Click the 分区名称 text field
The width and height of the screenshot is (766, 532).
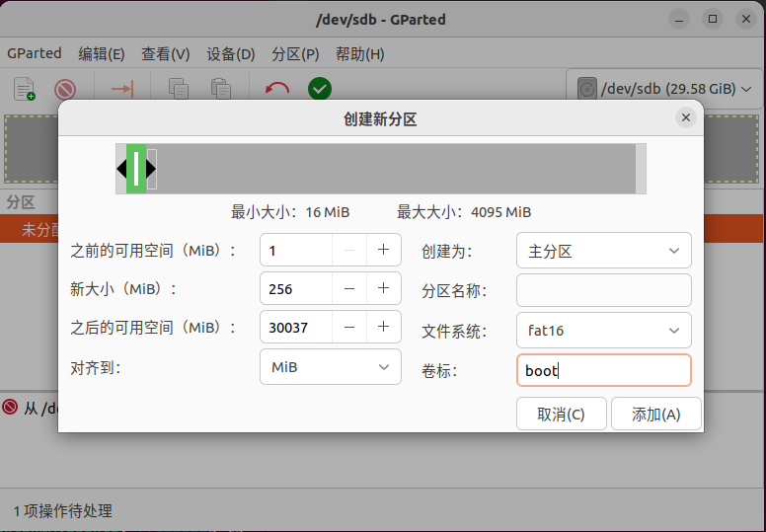coord(603,291)
